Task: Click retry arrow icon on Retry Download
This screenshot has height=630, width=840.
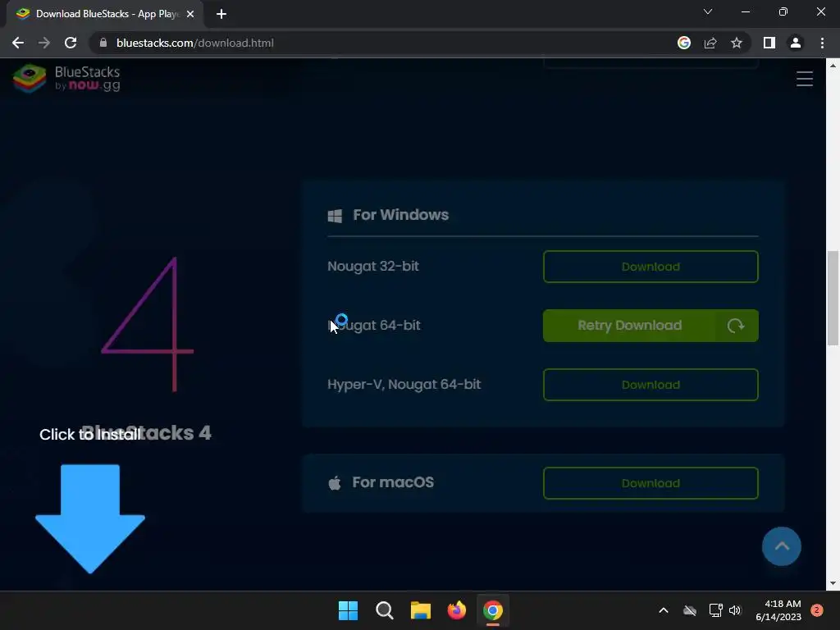Action: pos(736,325)
